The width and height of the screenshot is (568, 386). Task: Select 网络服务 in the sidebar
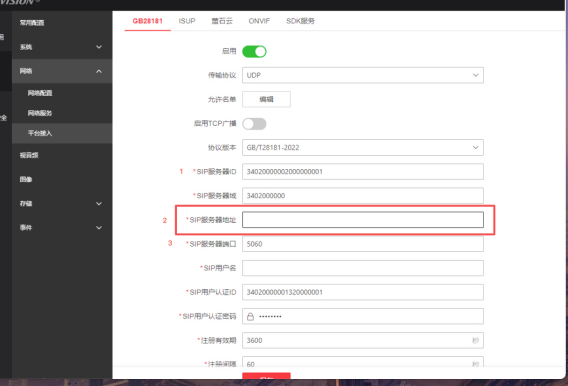click(62, 113)
